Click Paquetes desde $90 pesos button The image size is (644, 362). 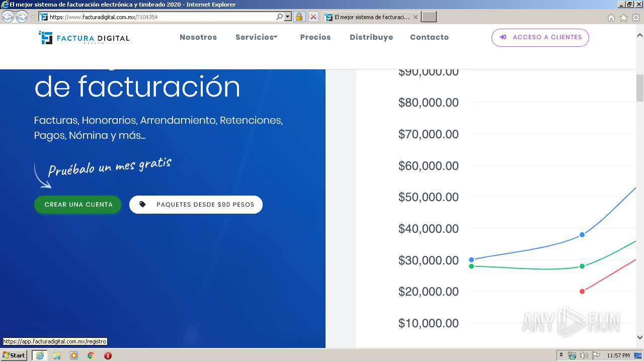click(196, 205)
